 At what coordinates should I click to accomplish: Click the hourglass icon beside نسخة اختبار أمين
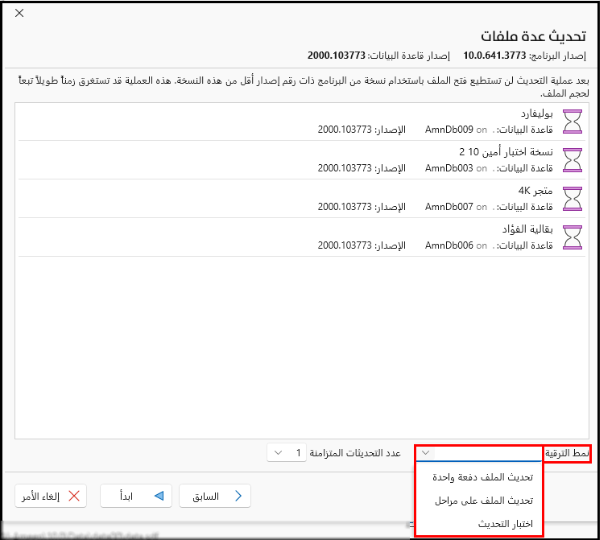click(573, 159)
